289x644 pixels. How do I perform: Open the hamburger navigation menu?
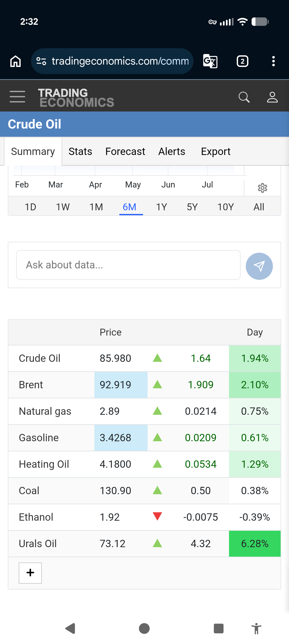17,97
